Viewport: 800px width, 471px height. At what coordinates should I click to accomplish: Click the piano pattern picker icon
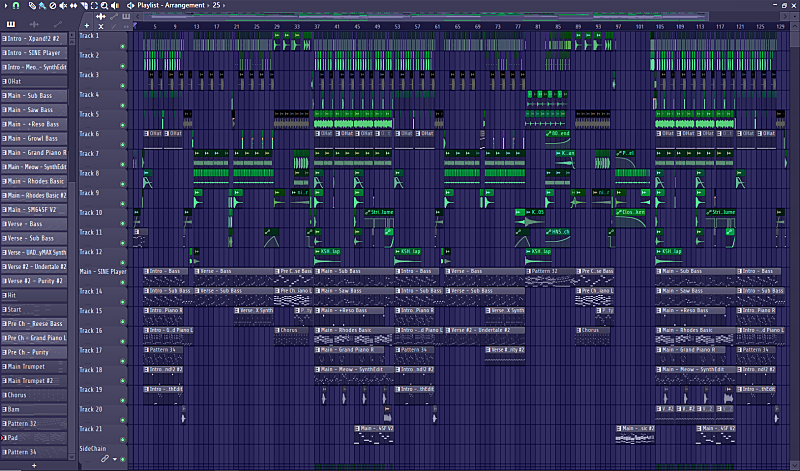(x=12, y=24)
